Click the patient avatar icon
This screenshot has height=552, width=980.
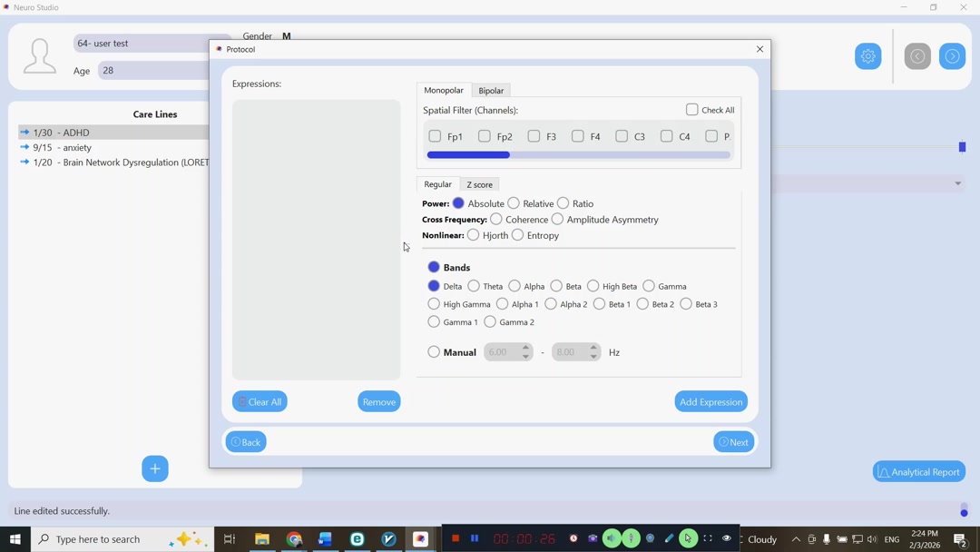click(39, 55)
